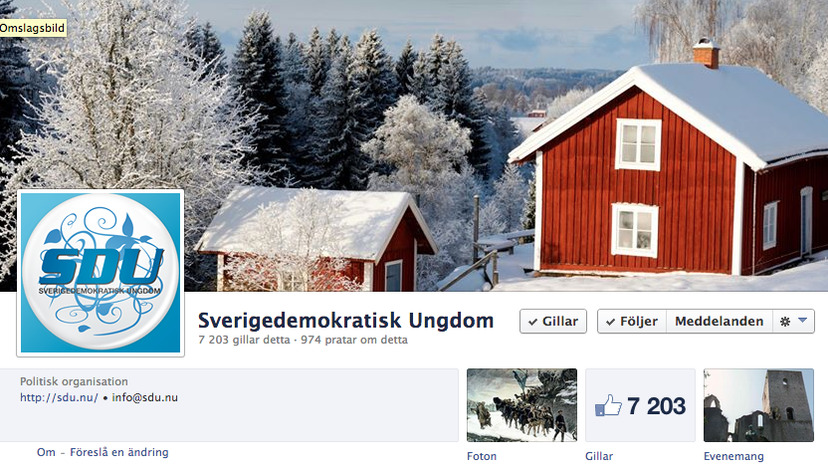
Task: Click the gear settings icon
Action: [x=785, y=321]
